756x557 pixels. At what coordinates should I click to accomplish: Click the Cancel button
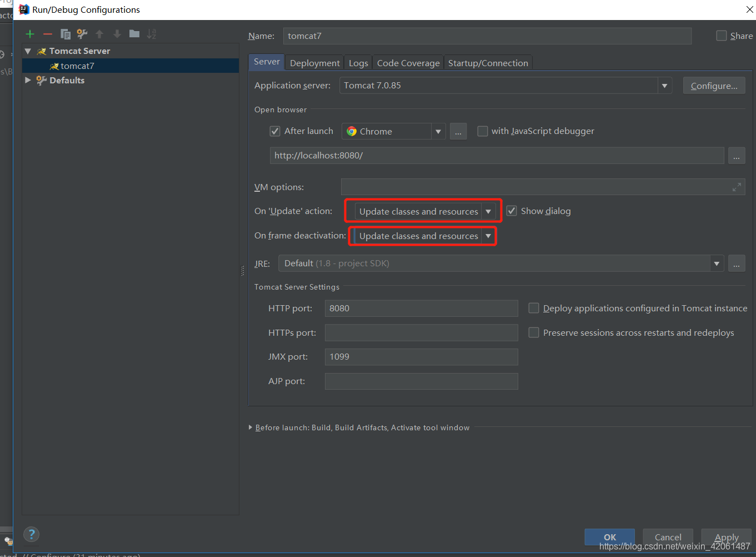click(668, 537)
